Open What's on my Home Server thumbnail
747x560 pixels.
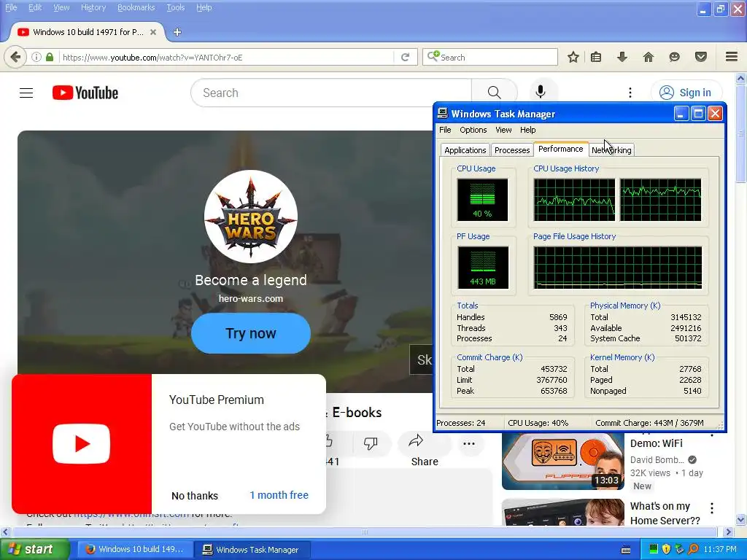pos(562,513)
